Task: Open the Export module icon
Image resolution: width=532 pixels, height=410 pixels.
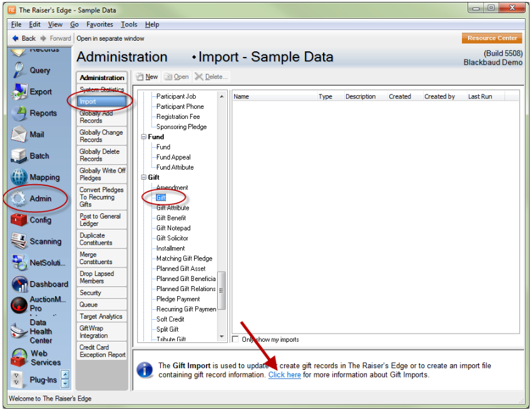Action: click(19, 91)
